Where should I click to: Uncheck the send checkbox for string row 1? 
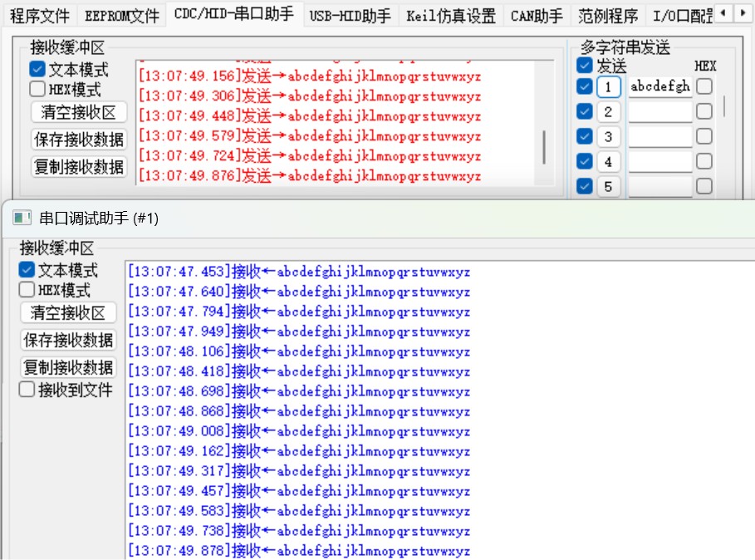click(584, 86)
